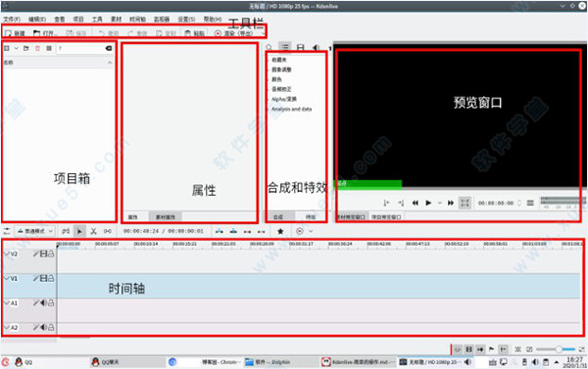Select the razor (scissors) tool in timeline toolbar

coord(93,231)
